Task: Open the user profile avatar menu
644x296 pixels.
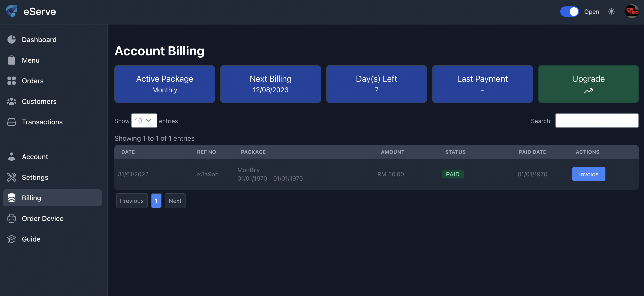Action: click(x=632, y=11)
